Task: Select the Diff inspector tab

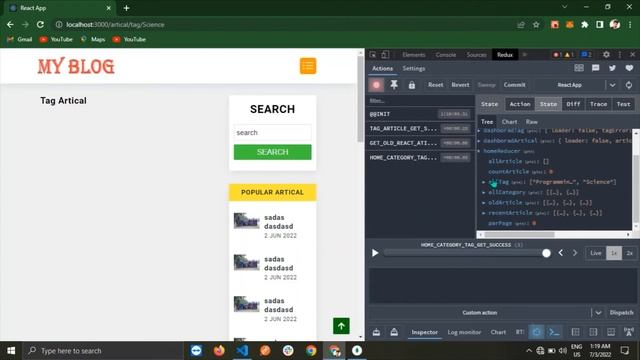Action: 573,104
